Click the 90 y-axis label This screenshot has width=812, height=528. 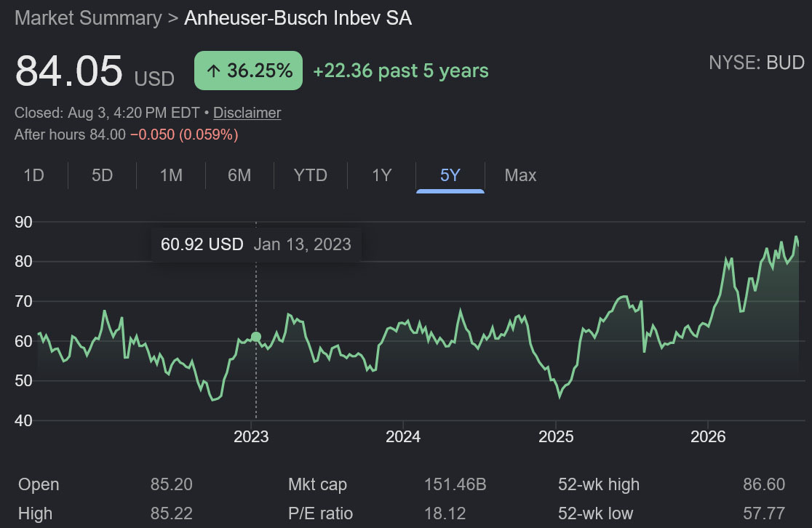pyautogui.click(x=23, y=222)
